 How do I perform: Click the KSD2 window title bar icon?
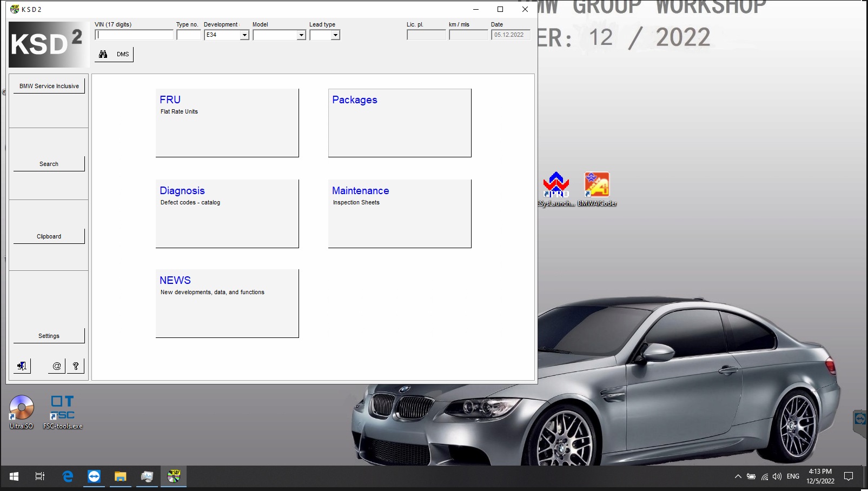pos(15,9)
